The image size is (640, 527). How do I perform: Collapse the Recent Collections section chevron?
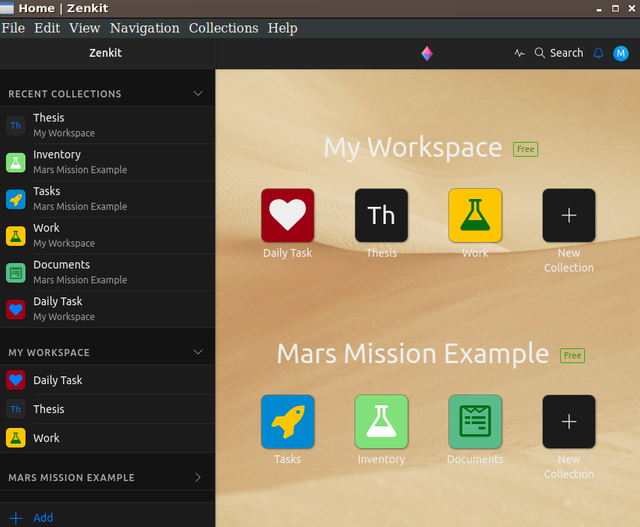coord(198,93)
